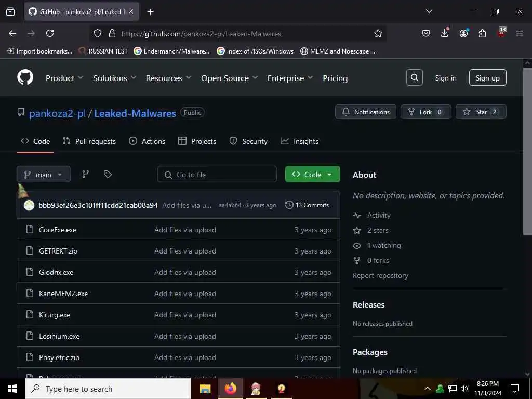
Task: Expand the Product navigation menu
Action: click(x=64, y=78)
